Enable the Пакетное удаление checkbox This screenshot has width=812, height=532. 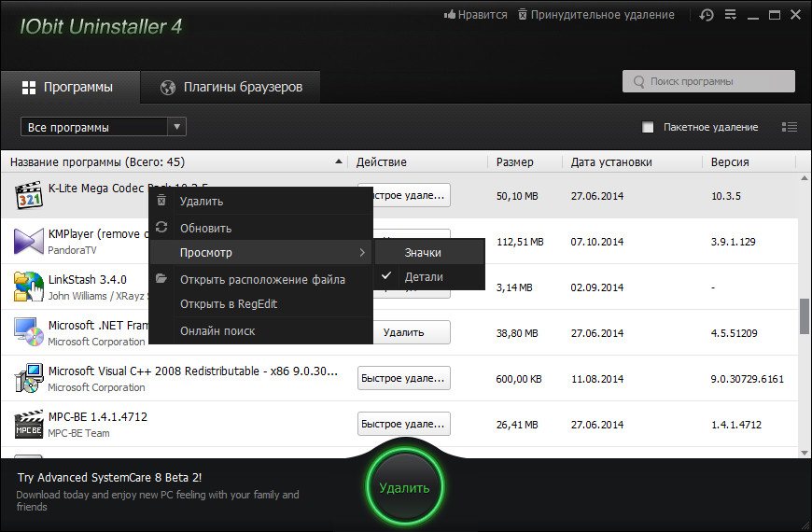pos(648,127)
